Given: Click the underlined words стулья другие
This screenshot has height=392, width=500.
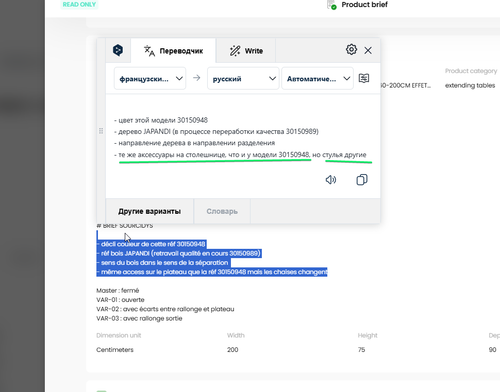Looking at the screenshot, I should pyautogui.click(x=344, y=155).
